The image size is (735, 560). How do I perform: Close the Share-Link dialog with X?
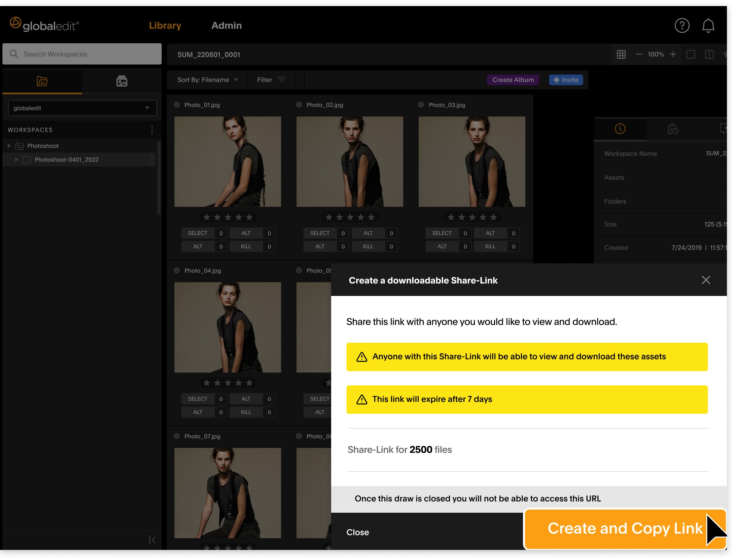(706, 280)
